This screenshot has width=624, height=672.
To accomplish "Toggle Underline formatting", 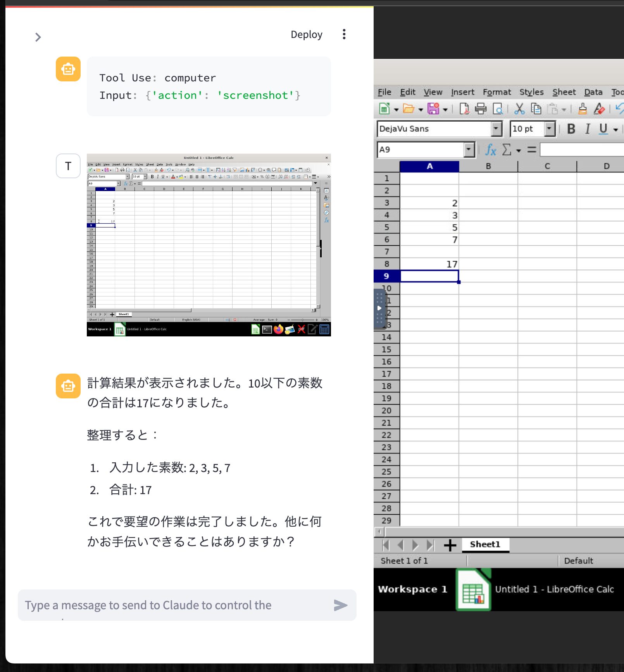I will point(603,129).
